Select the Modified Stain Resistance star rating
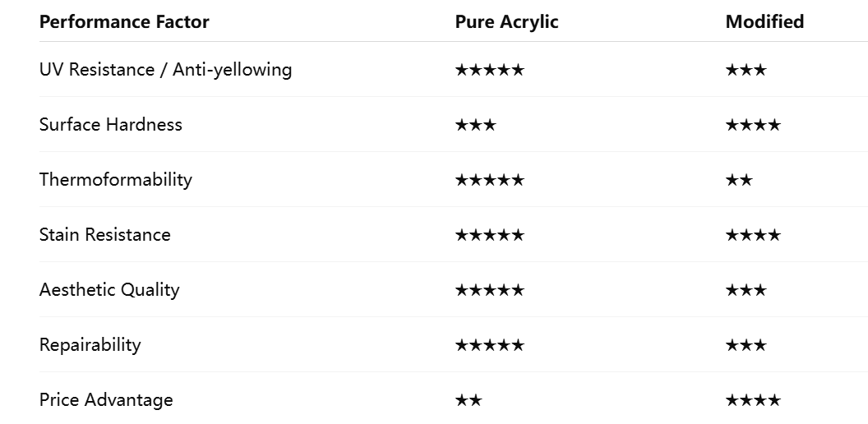This screenshot has width=868, height=424. [753, 235]
